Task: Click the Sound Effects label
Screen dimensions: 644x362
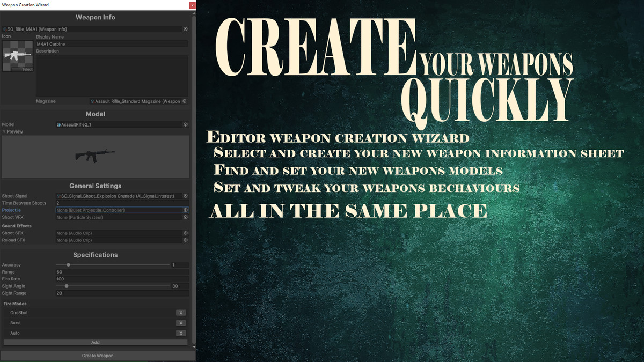Action: tap(17, 226)
